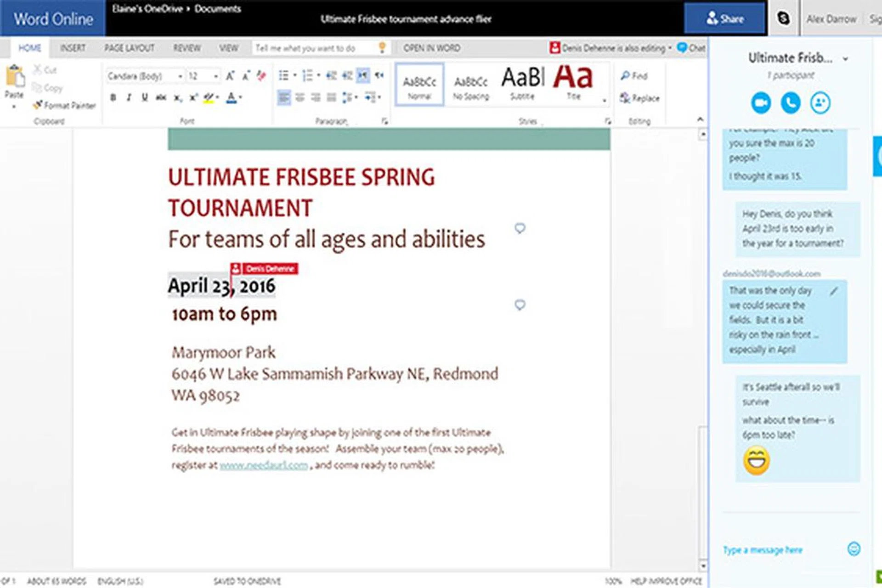Toggle bold formatting
This screenshot has height=588, width=882.
(x=113, y=97)
